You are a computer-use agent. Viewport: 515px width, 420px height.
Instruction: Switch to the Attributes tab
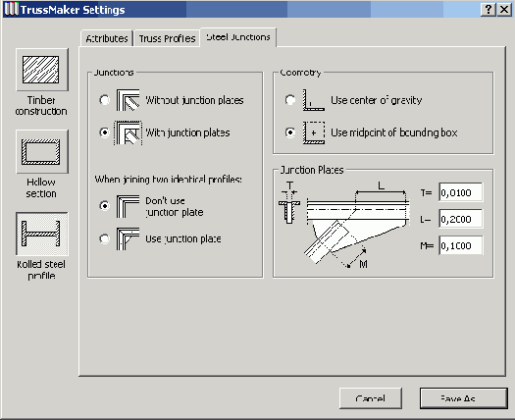(x=107, y=38)
